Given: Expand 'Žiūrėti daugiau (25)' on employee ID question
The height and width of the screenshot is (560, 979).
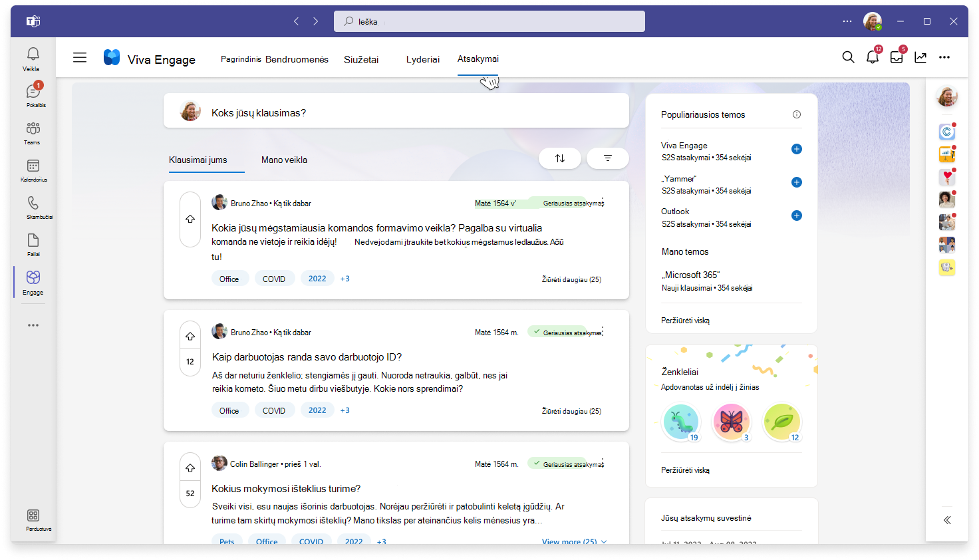Looking at the screenshot, I should (x=571, y=411).
